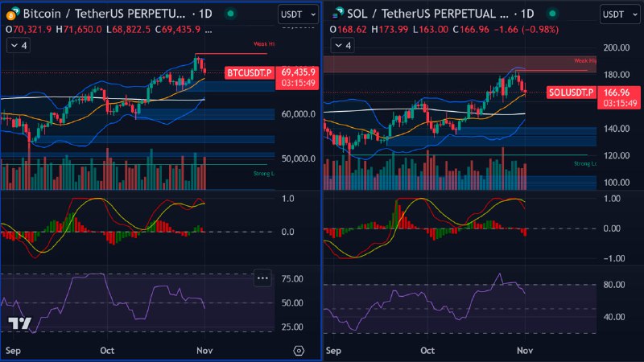Open chart settings hexagon icon near time axis
The image size is (644, 362).
point(299,351)
